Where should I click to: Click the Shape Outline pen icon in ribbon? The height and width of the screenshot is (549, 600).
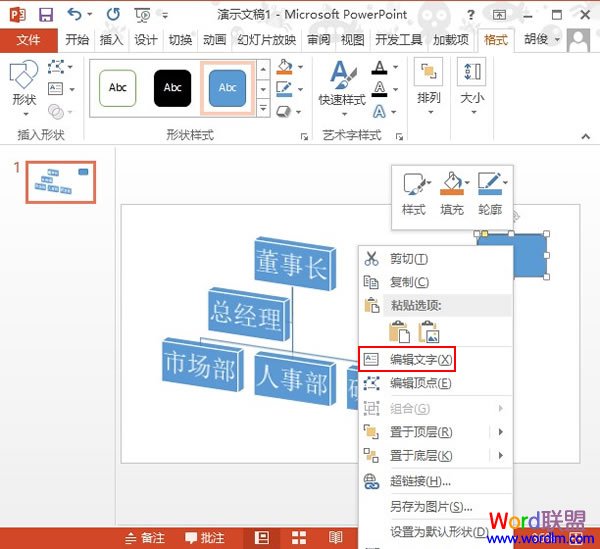coord(284,89)
